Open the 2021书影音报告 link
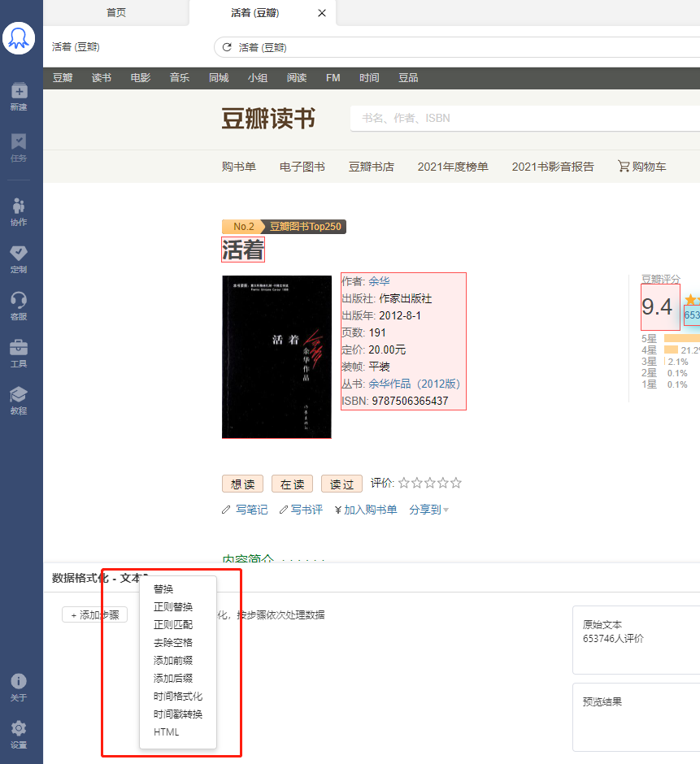Screen dimensions: 700x764 [x=553, y=167]
